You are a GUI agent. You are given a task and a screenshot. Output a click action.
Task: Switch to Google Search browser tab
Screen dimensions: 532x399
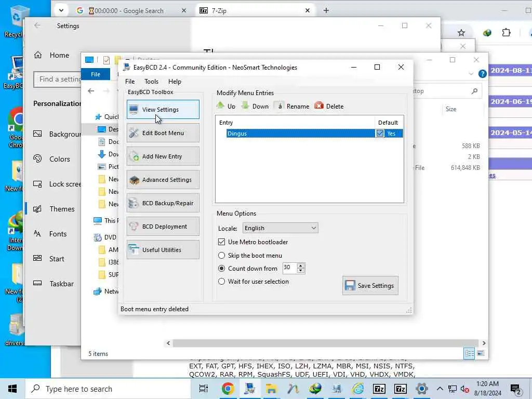point(131,10)
